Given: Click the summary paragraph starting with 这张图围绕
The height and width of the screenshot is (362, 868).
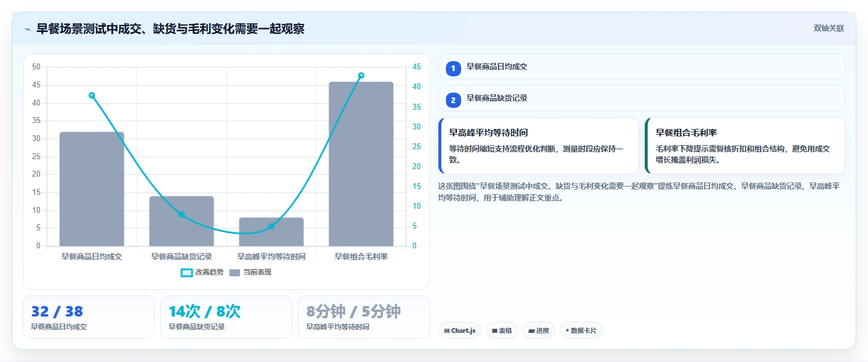Looking at the screenshot, I should pyautogui.click(x=639, y=192).
